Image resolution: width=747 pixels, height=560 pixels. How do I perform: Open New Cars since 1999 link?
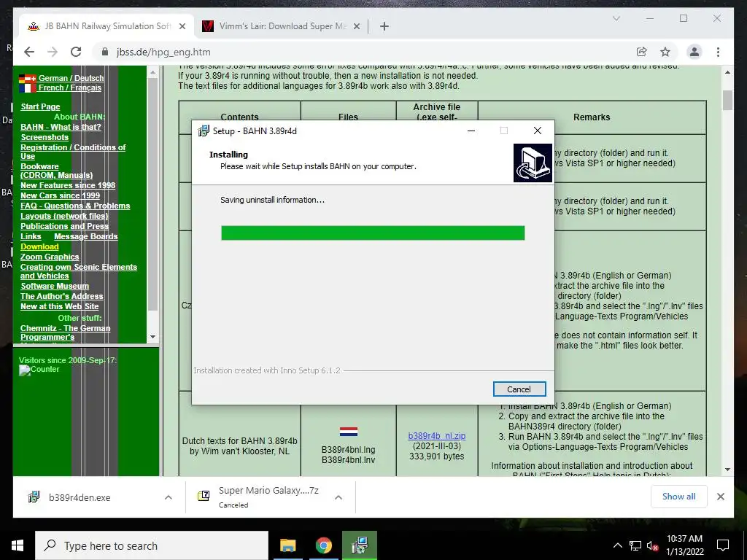pyautogui.click(x=60, y=195)
